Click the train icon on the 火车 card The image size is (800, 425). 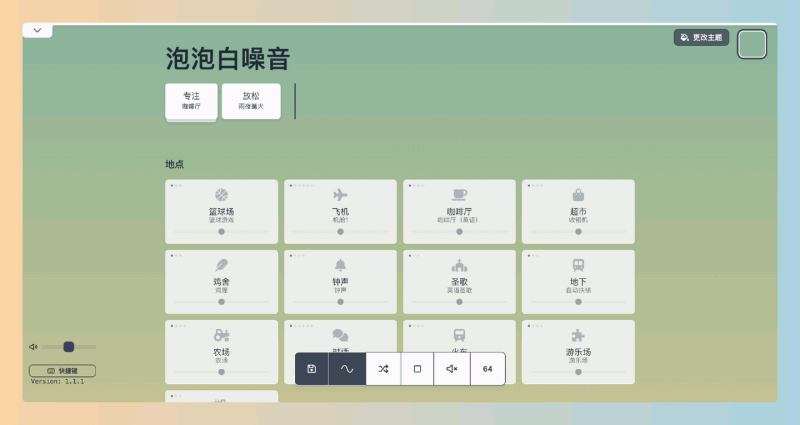pos(459,335)
